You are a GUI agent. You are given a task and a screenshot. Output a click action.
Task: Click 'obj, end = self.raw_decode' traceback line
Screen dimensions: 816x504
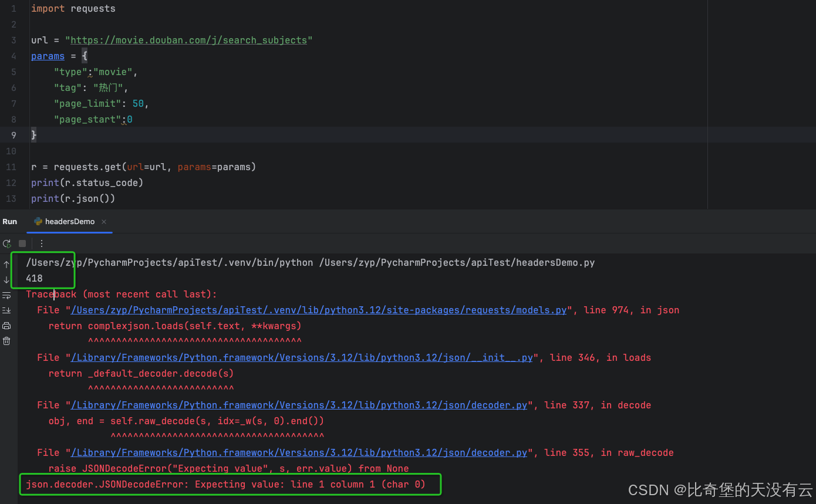point(186,421)
